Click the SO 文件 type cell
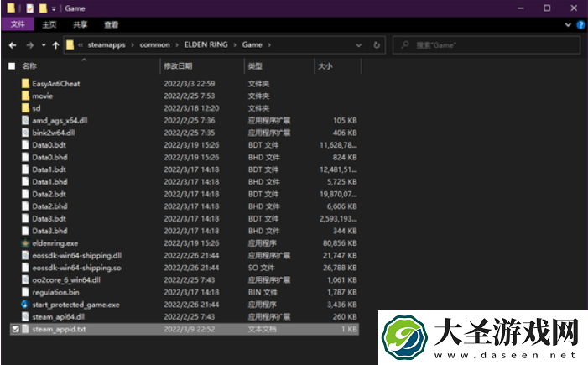The height and width of the screenshot is (365, 588). [x=261, y=268]
